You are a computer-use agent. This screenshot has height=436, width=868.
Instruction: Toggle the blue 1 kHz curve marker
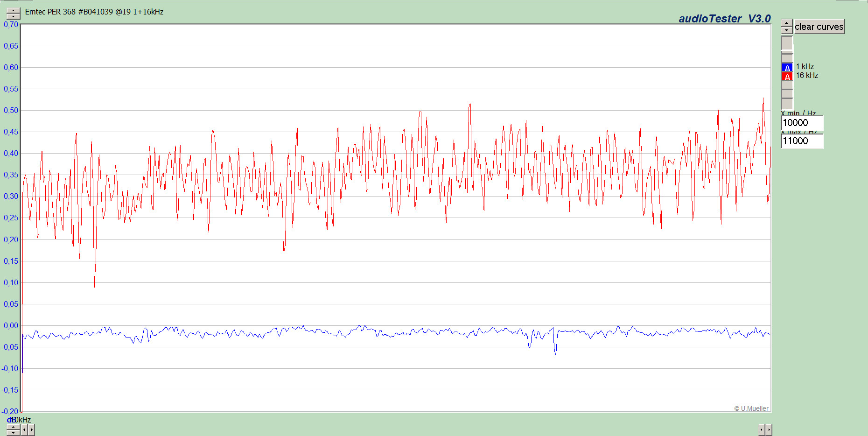(787, 67)
